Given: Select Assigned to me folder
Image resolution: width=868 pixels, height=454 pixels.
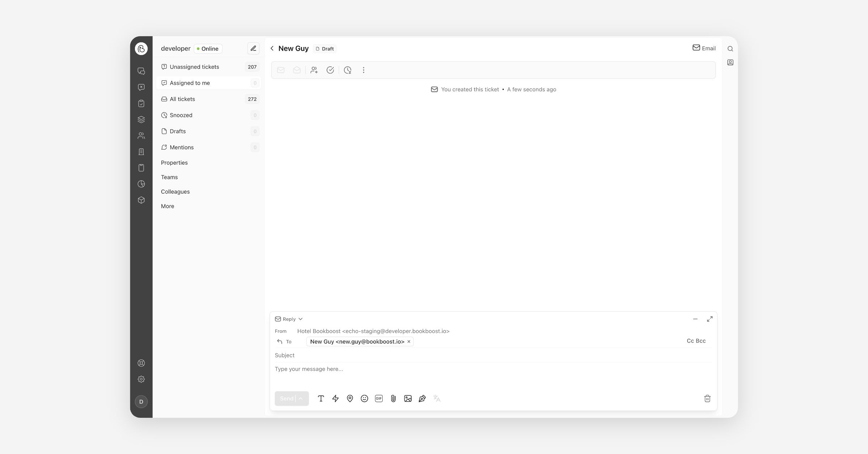Looking at the screenshot, I should [x=208, y=83].
